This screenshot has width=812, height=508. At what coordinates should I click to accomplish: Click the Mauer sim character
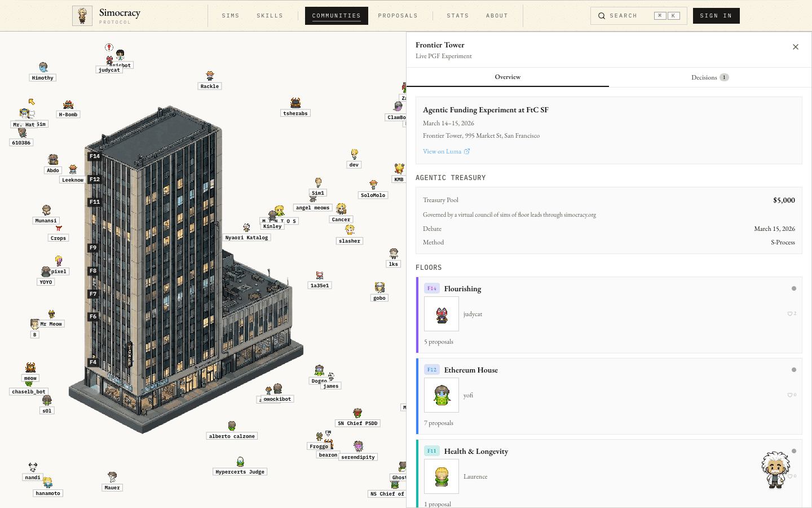point(112,478)
